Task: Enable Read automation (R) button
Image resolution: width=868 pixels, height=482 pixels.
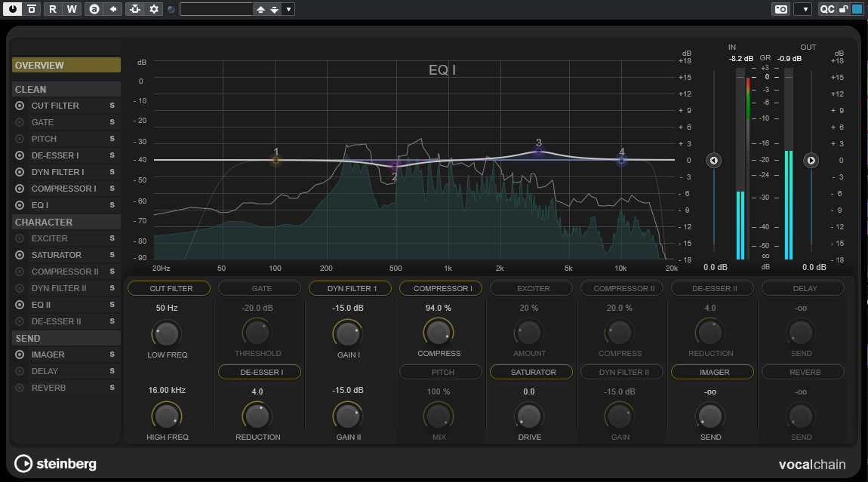Action: pyautogui.click(x=53, y=9)
